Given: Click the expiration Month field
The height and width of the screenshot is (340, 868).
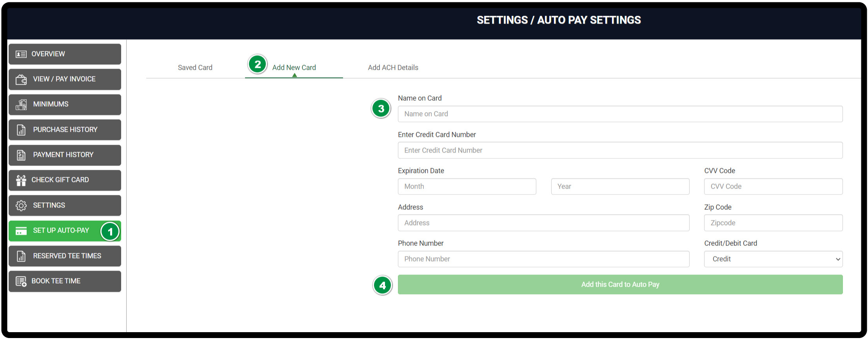Looking at the screenshot, I should [467, 186].
